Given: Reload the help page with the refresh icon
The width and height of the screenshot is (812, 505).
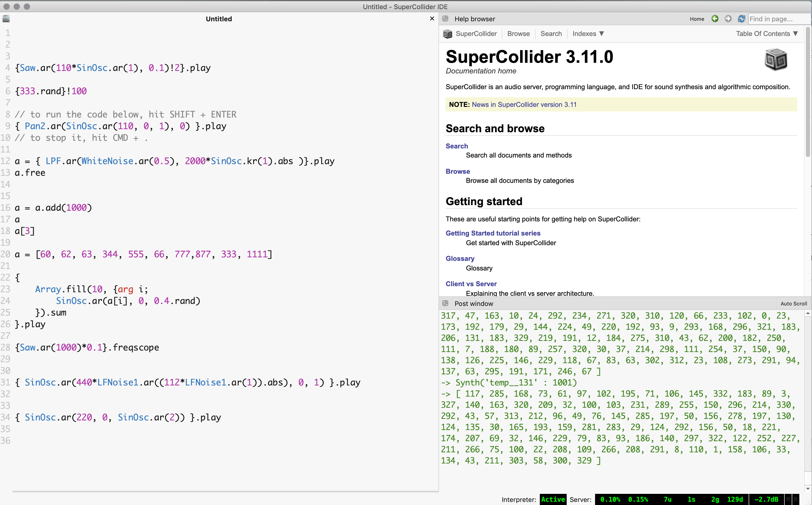Looking at the screenshot, I should pyautogui.click(x=741, y=19).
